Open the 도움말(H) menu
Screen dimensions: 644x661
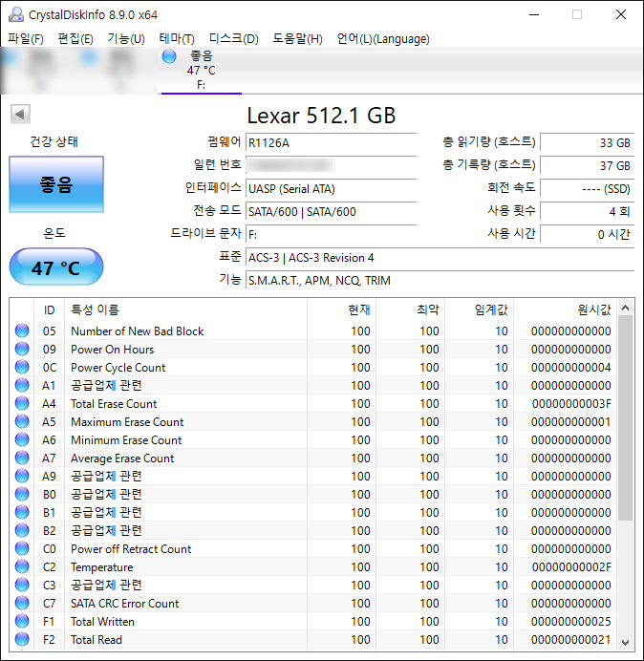tap(297, 39)
